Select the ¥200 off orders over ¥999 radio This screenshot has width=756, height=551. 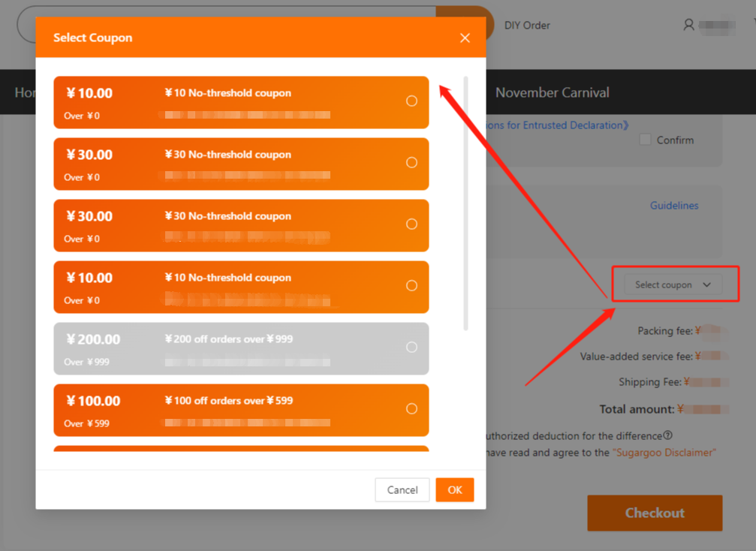coord(411,347)
